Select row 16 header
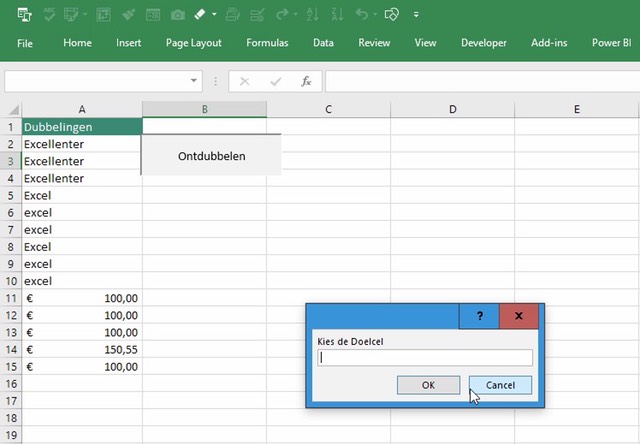Viewport: 640px width, 444px height. (x=11, y=384)
